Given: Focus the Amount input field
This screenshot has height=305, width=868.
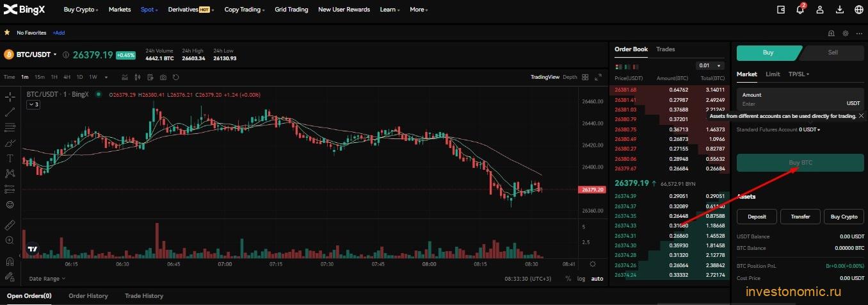Looking at the screenshot, I should click(800, 99).
